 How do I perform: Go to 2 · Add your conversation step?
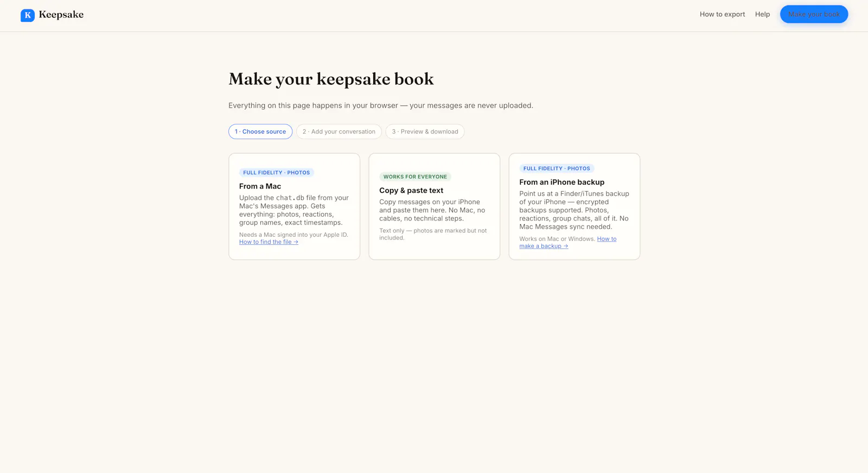click(339, 131)
